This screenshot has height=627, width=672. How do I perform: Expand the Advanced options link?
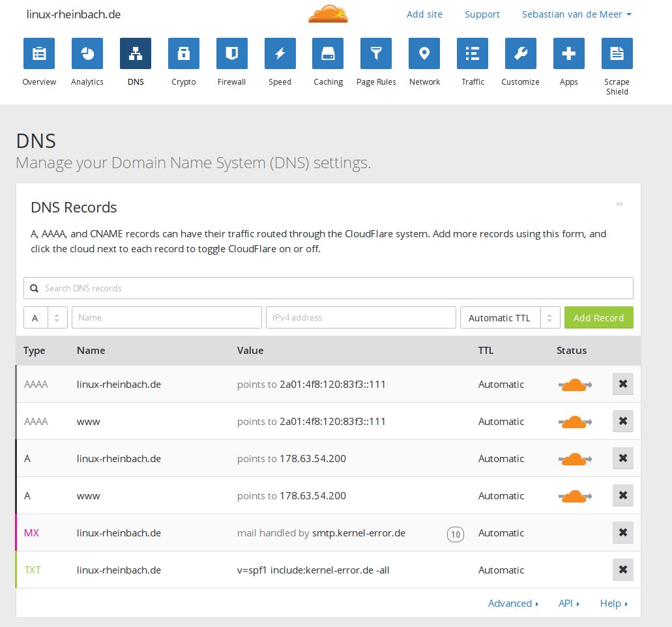pos(513,604)
